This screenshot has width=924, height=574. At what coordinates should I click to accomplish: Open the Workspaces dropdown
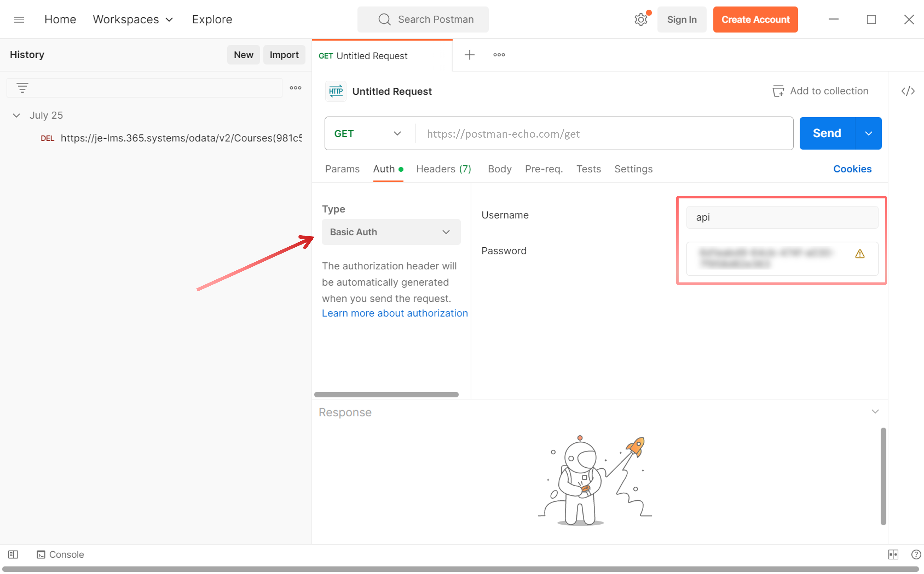coord(133,19)
